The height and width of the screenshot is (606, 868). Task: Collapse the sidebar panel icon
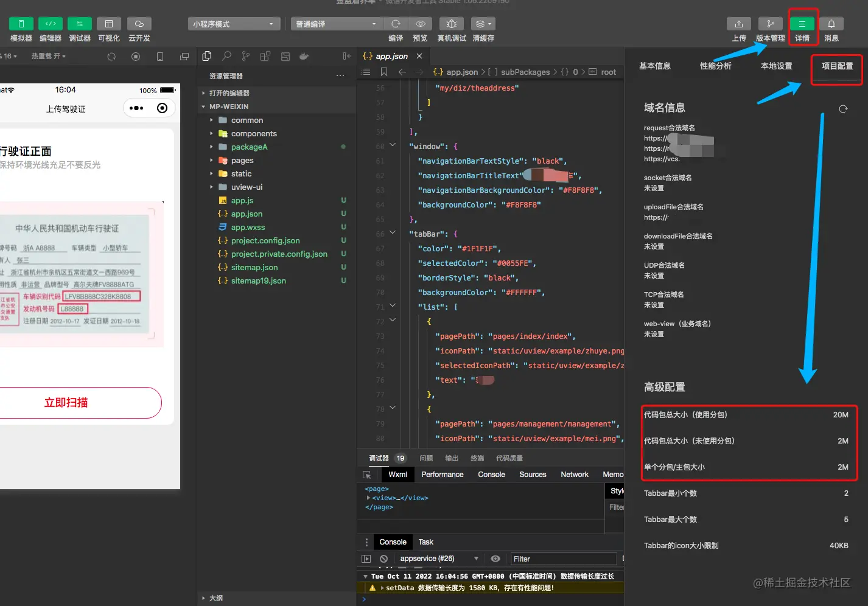click(x=347, y=56)
